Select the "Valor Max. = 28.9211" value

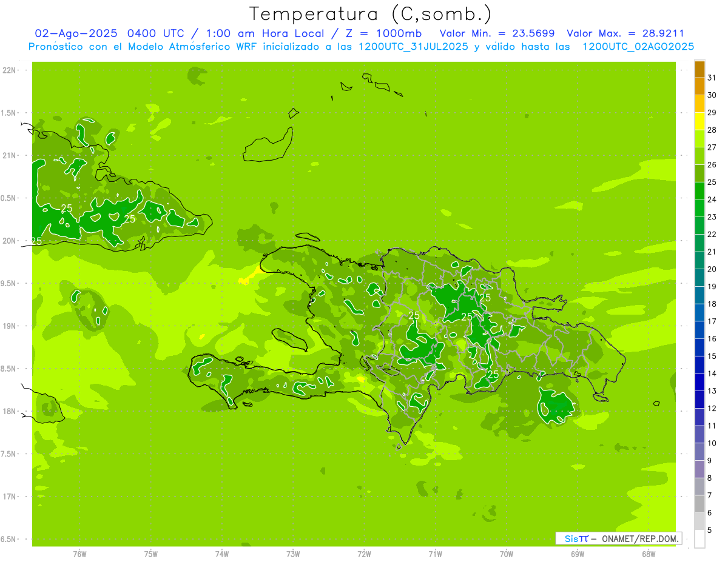(x=625, y=33)
